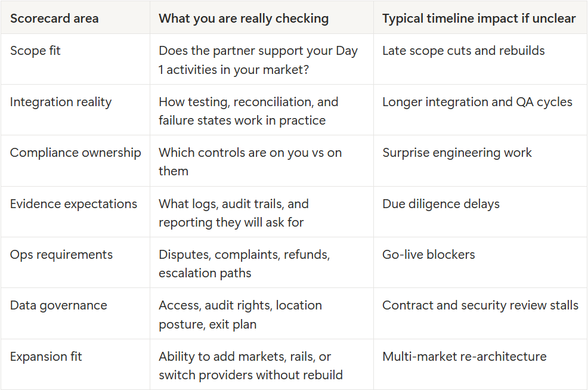Click the 'Does the partner support' description

click(x=258, y=60)
